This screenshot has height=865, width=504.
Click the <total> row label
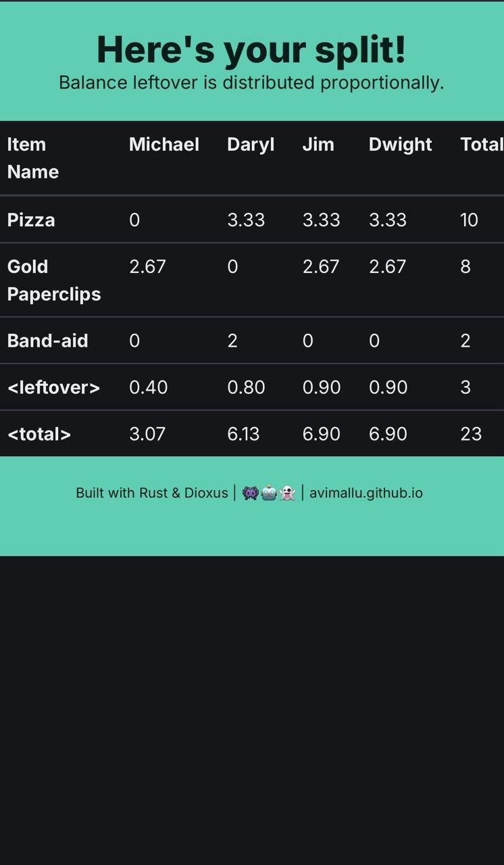tap(39, 434)
